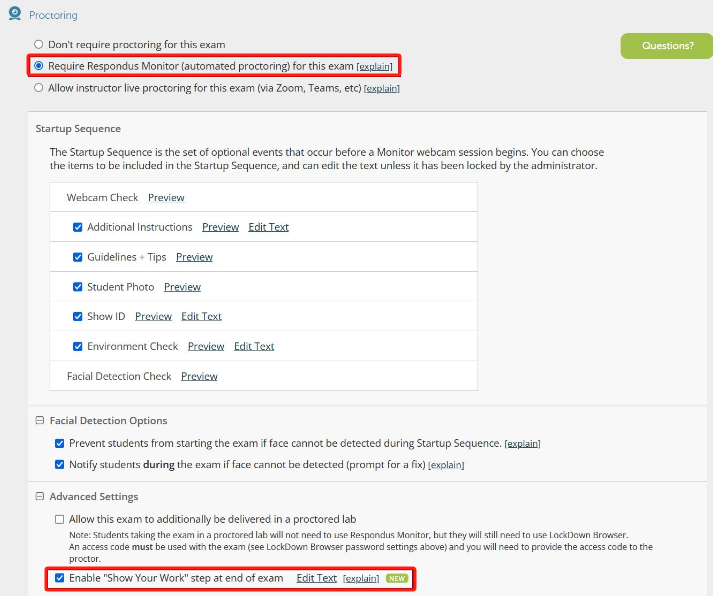Select Don't require proctoring for this exam
This screenshot has width=713, height=596.
pyautogui.click(x=39, y=45)
